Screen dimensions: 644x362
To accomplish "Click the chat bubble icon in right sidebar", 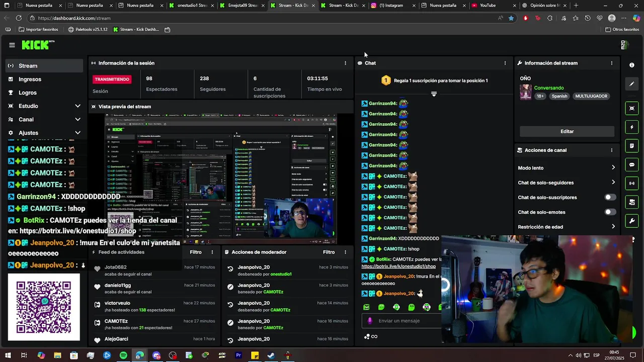I will (632, 165).
